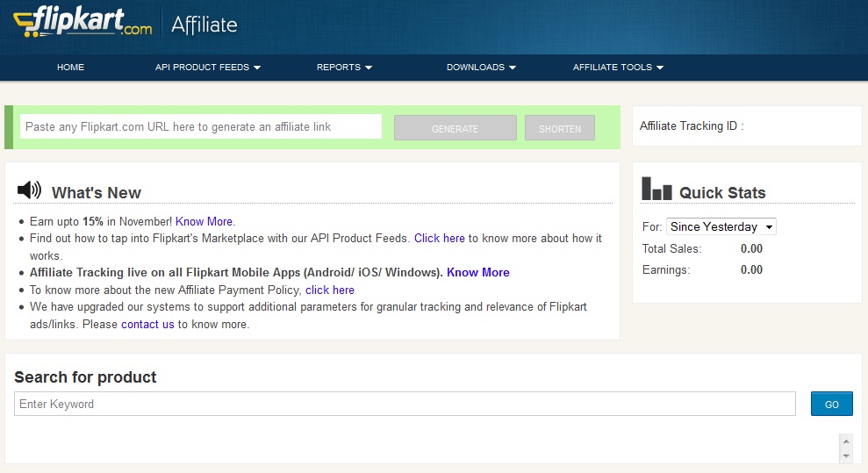The height and width of the screenshot is (473, 868).
Task: Click the scroll down arrow in results pane
Action: [x=846, y=456]
